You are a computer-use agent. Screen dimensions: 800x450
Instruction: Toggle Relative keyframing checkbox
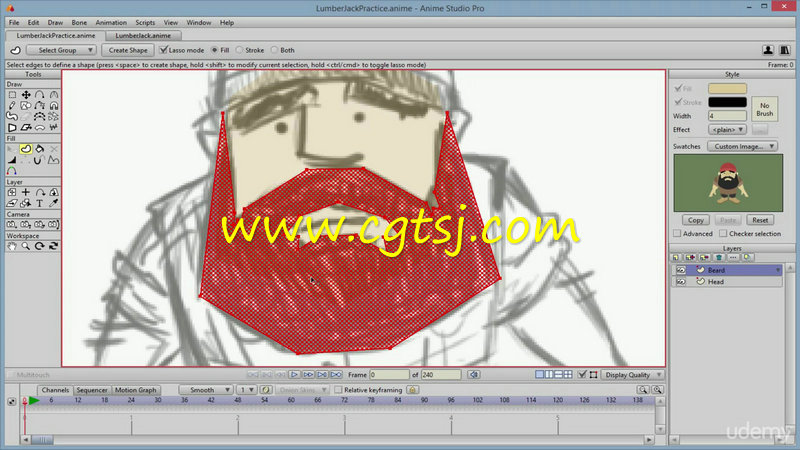point(338,390)
